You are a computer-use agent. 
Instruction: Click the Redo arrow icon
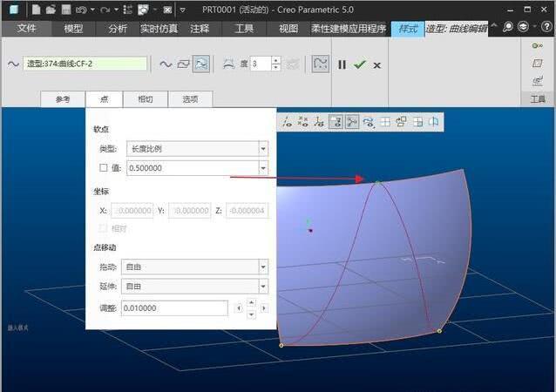tap(105, 10)
